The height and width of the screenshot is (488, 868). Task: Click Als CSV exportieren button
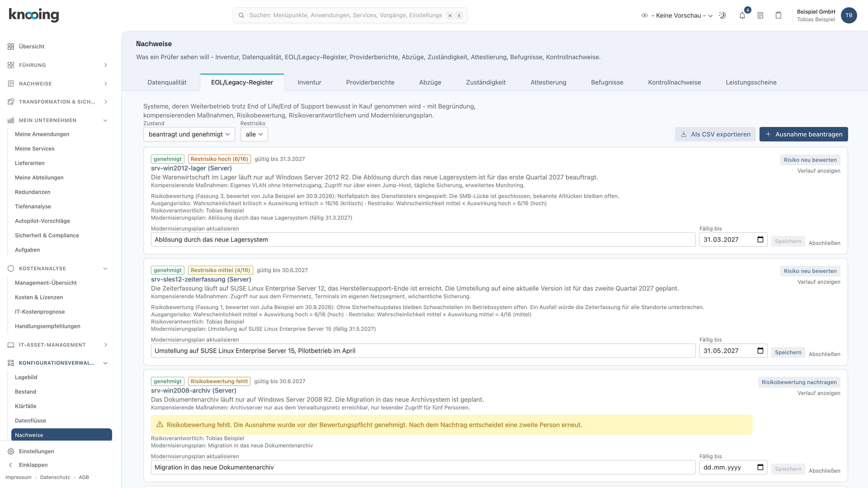click(x=715, y=134)
